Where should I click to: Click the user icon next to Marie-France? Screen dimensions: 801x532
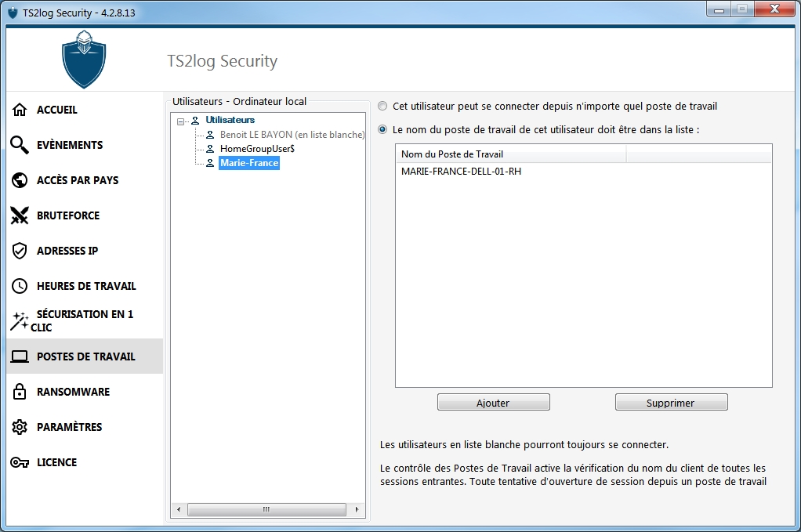click(210, 164)
